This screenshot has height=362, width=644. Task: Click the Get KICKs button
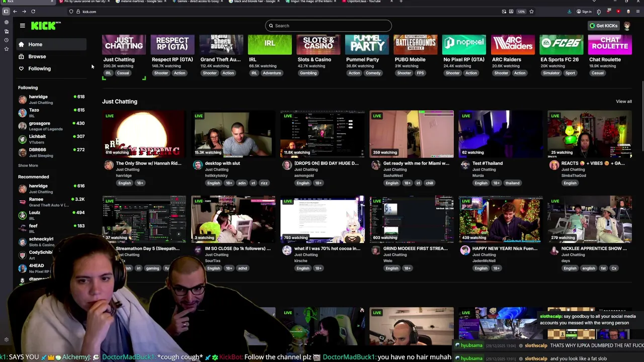[604, 26]
